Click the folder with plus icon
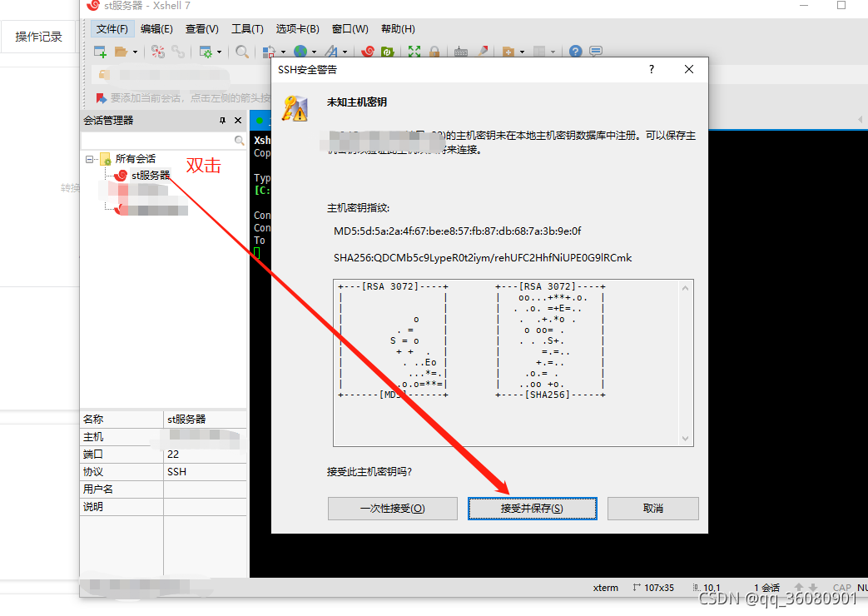The width and height of the screenshot is (868, 616). (508, 52)
